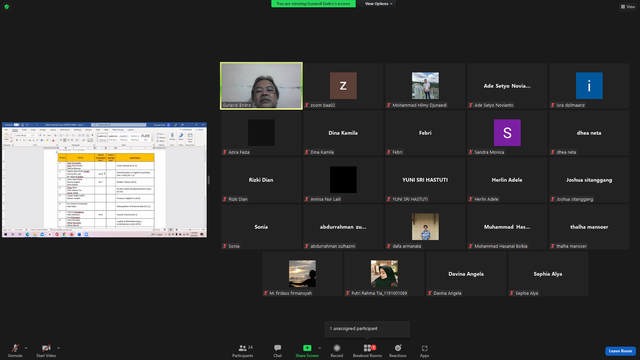
Task: Click 'Sonia' name in tile center
Action: [x=261, y=227]
